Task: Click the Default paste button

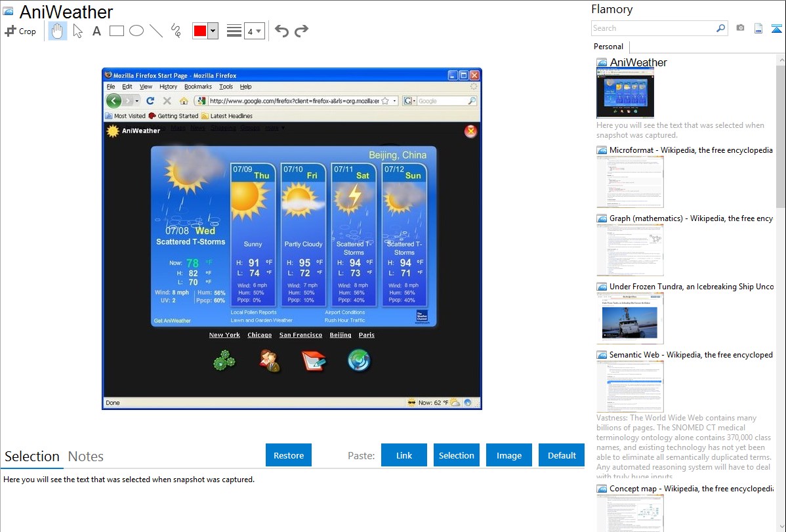Action: tap(562, 455)
